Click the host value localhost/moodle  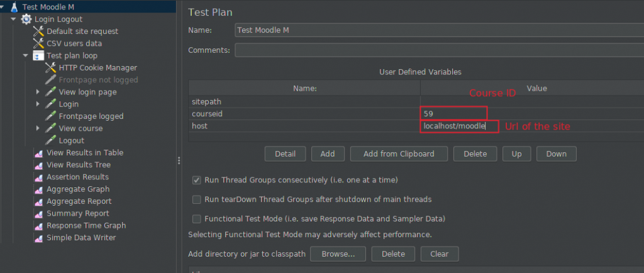pos(532,126)
